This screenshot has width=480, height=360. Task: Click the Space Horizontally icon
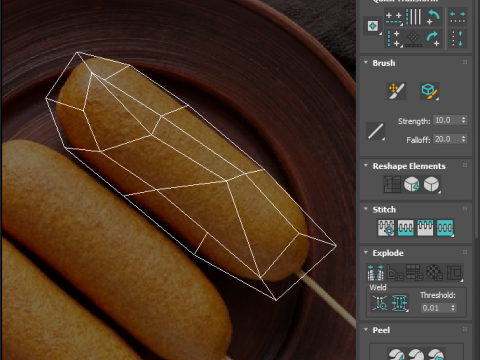coord(458,17)
